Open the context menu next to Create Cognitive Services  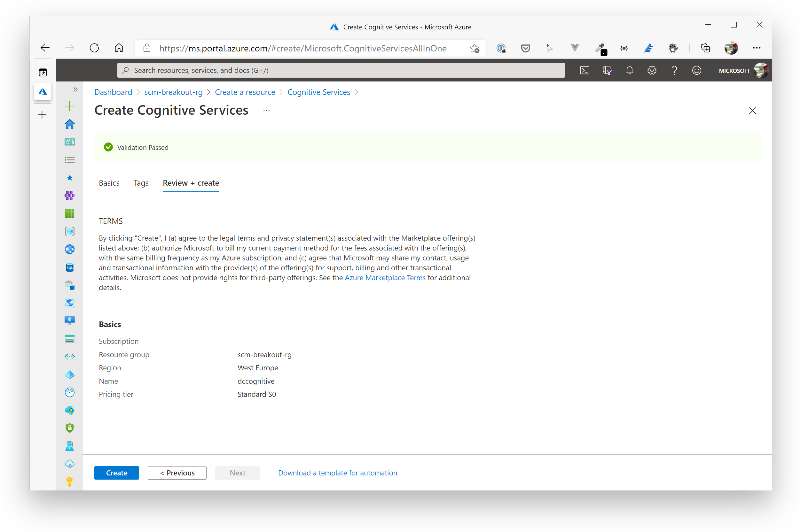coord(266,110)
